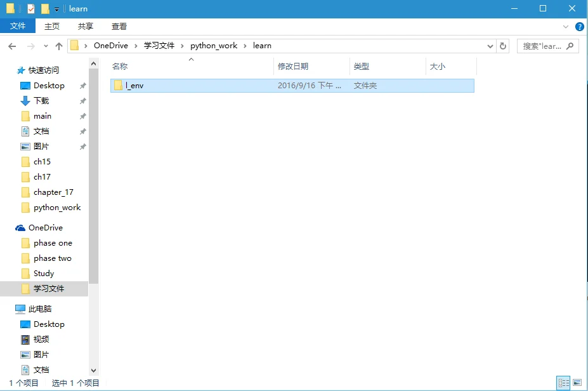Select the l_env folder
The width and height of the screenshot is (588, 391).
click(292, 86)
